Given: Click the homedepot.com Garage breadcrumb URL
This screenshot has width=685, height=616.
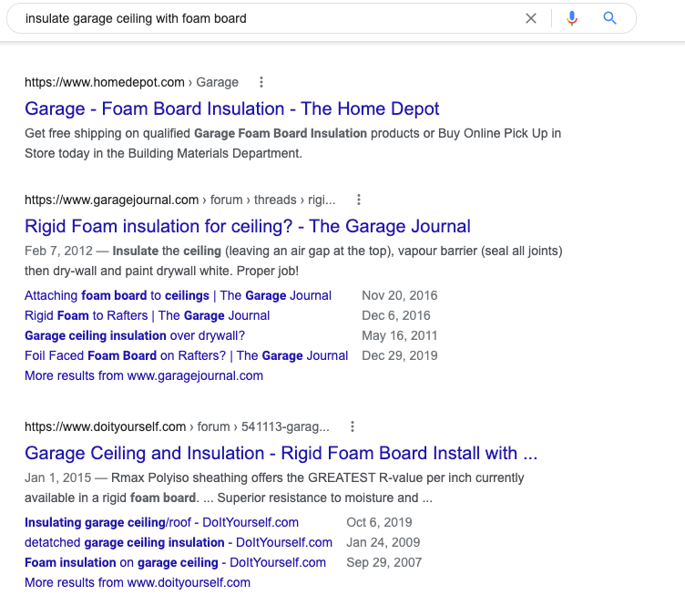Looking at the screenshot, I should (x=131, y=82).
